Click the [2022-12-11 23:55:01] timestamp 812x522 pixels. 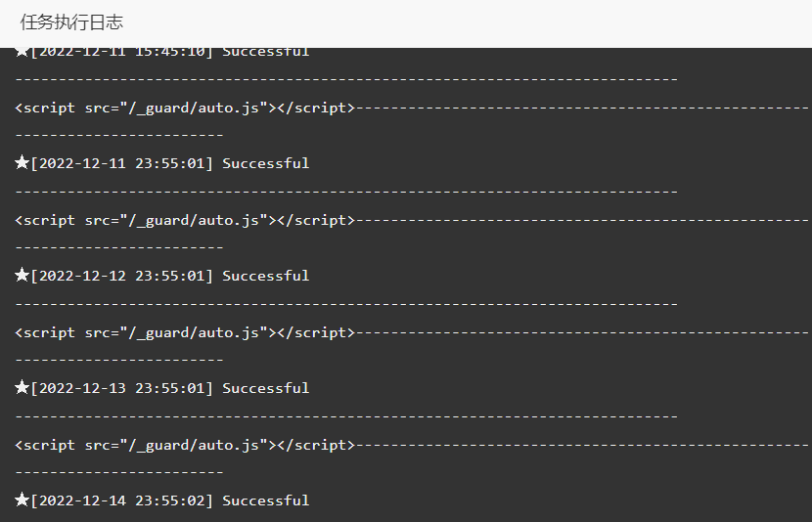point(121,163)
